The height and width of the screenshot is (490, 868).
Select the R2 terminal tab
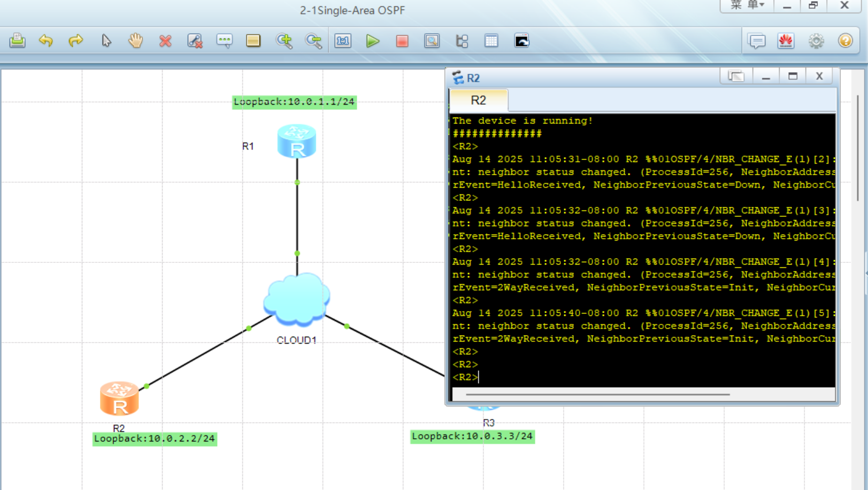478,100
